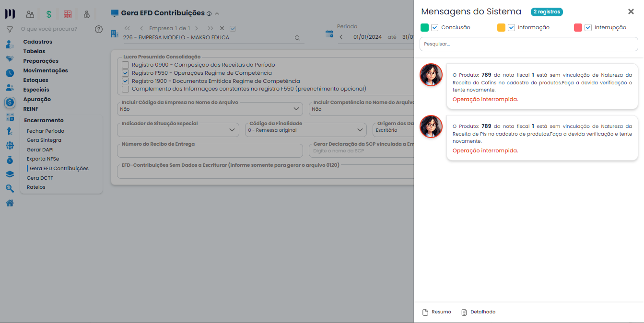This screenshot has width=644, height=323.
Task: Open Fechar Período under Encerramento
Action: (x=46, y=131)
